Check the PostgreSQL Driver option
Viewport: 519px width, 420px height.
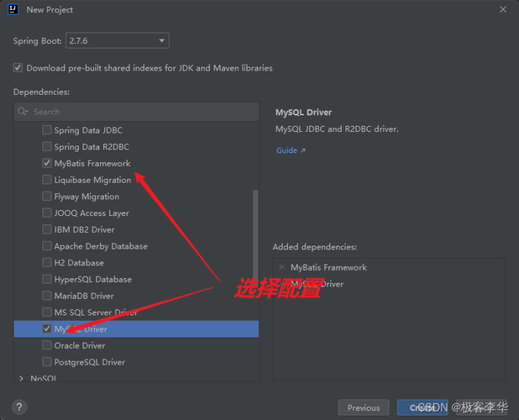point(47,362)
